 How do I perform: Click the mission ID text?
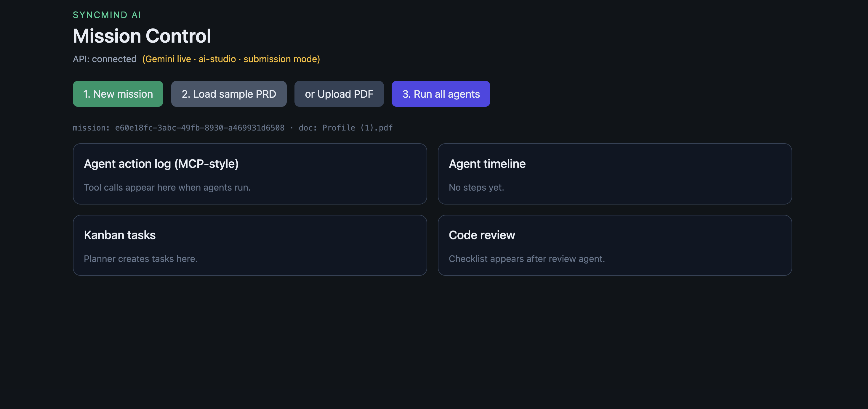[179, 128]
